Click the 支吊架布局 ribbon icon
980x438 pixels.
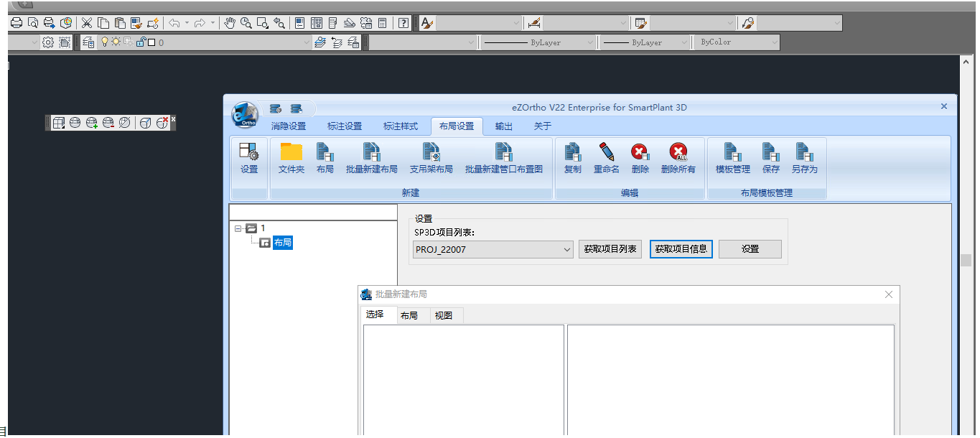431,158
